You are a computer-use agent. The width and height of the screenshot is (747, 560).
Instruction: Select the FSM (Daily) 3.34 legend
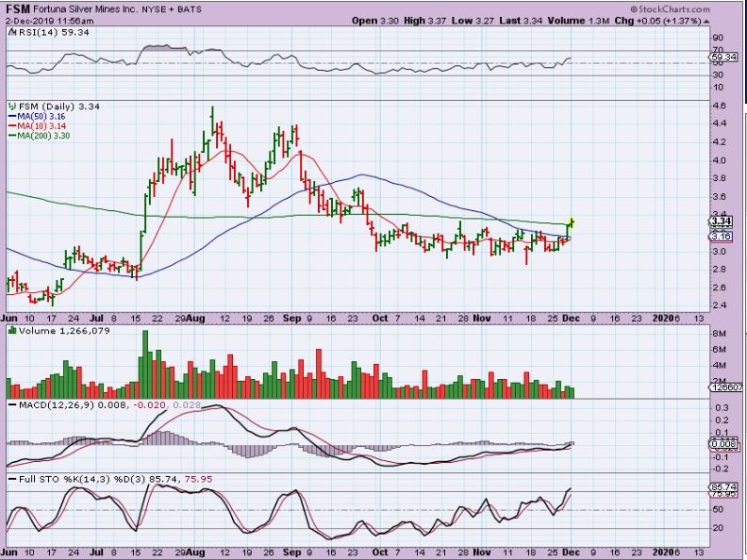[x=59, y=107]
